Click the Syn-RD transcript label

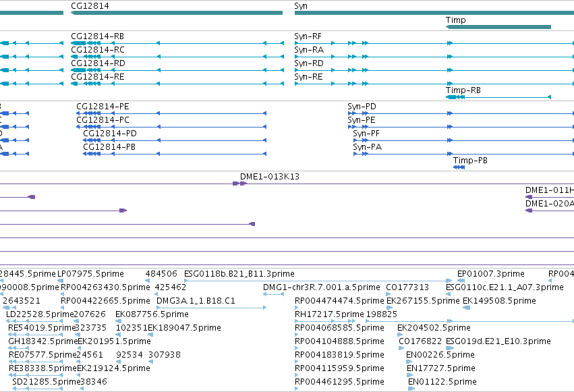click(309, 63)
